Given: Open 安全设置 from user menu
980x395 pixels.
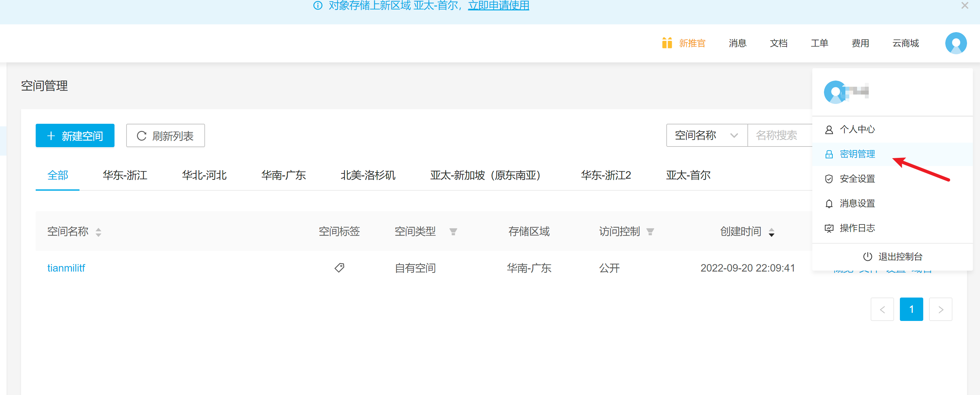Looking at the screenshot, I should coord(857,179).
